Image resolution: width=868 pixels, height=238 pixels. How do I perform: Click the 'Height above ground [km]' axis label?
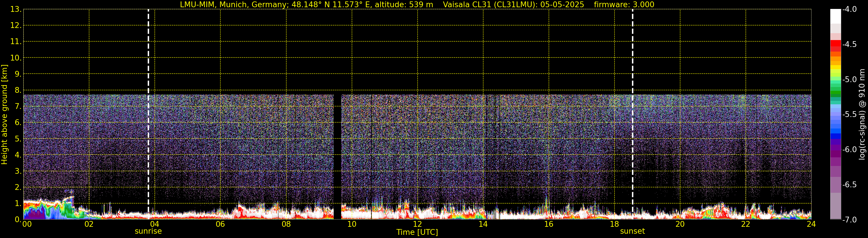4,115
